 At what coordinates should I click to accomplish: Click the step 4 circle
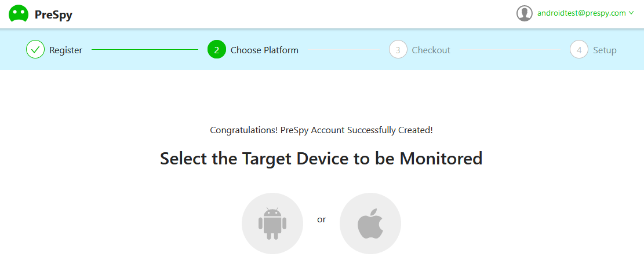[x=579, y=50]
